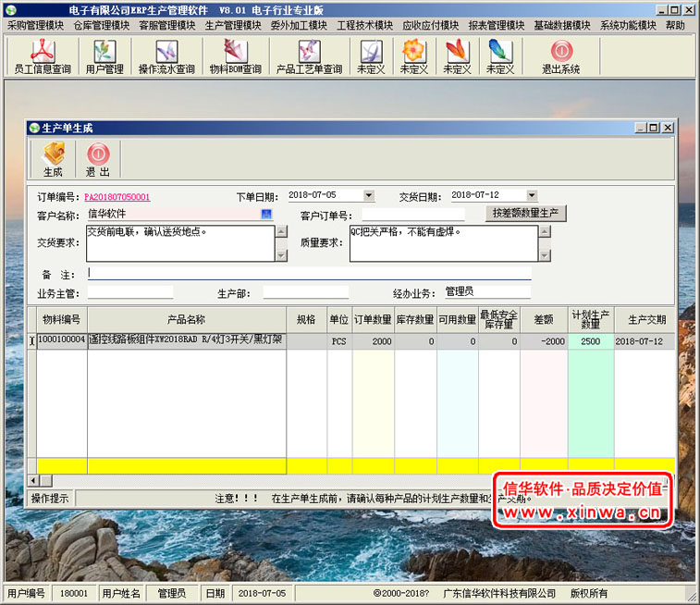This screenshot has height=605, width=700.
Task: Click order number link PA201807050001
Action: point(117,197)
